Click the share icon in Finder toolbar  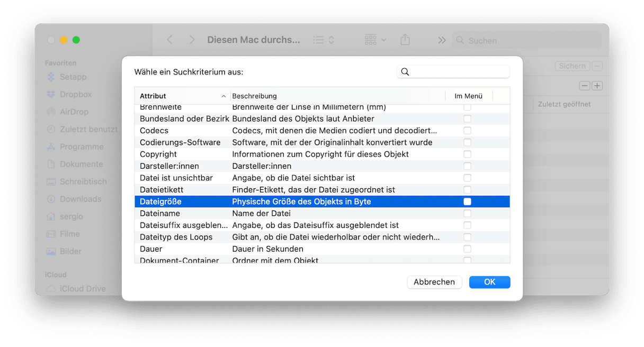point(405,40)
